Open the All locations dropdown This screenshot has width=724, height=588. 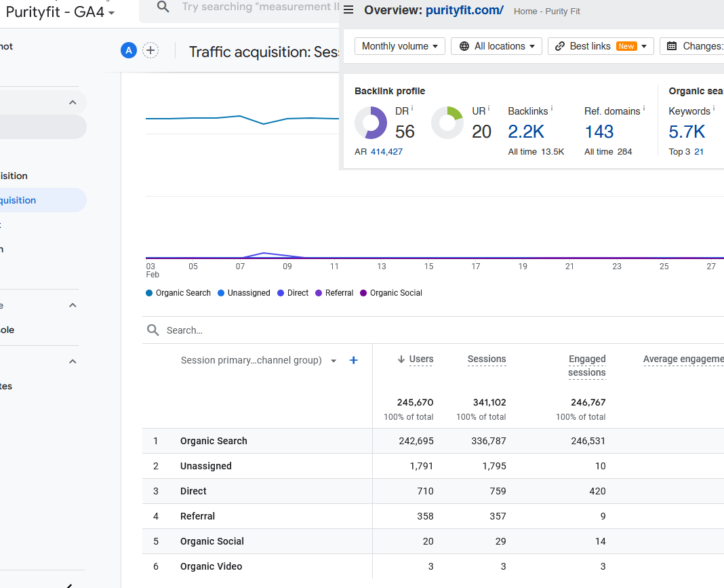click(x=496, y=46)
